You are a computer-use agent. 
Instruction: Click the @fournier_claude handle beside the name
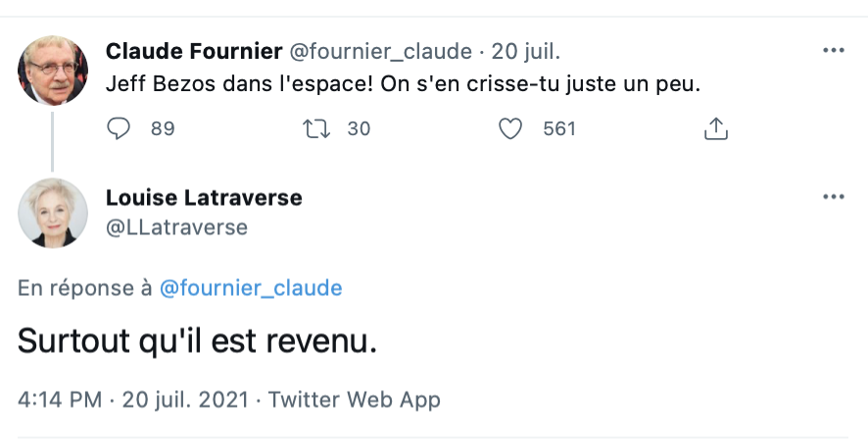click(381, 52)
